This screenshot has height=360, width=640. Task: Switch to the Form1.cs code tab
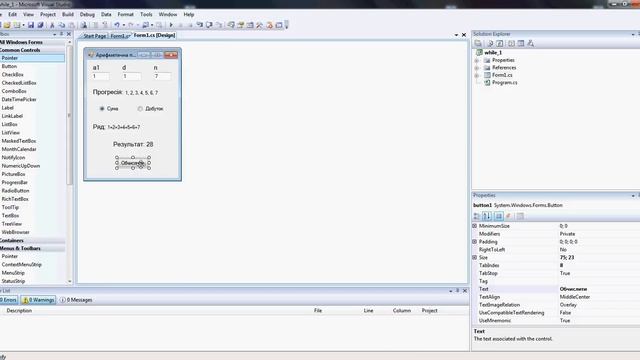click(119, 36)
